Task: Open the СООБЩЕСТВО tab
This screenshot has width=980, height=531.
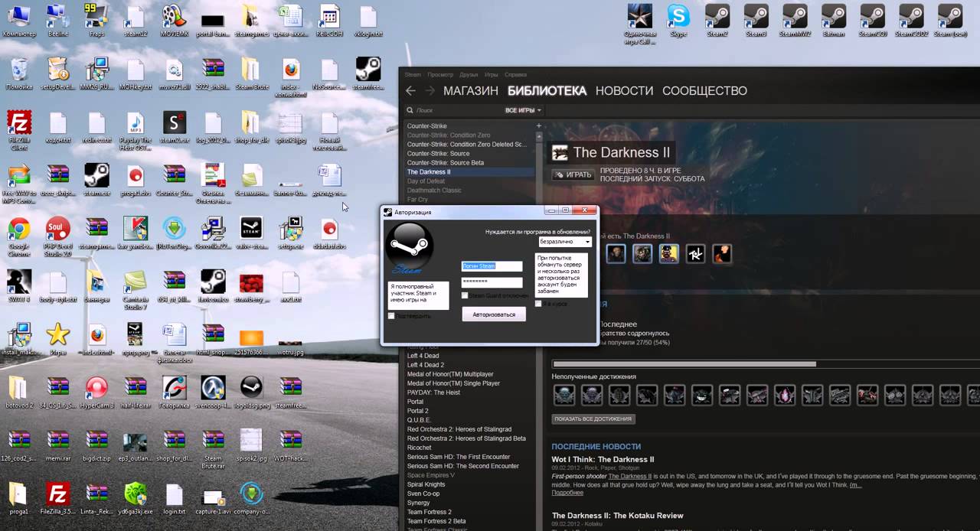Action: tap(704, 90)
